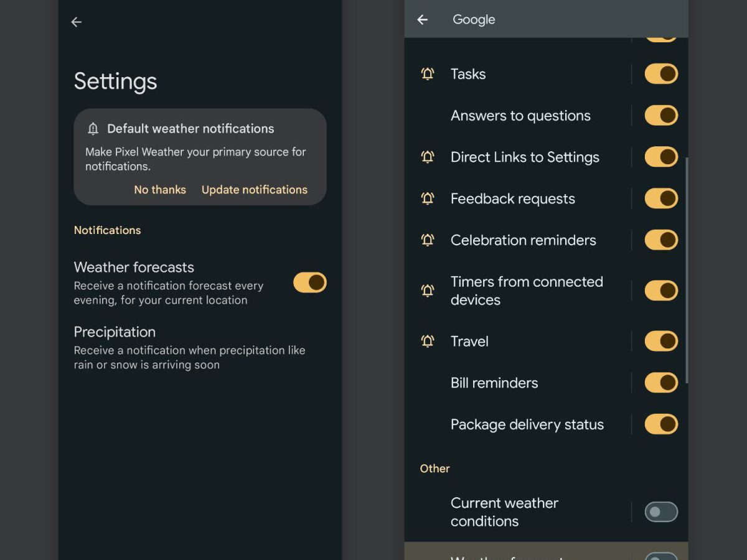Screen dimensions: 747x560
Task: Disable the Weather forecasts toggle
Action: [x=310, y=282]
